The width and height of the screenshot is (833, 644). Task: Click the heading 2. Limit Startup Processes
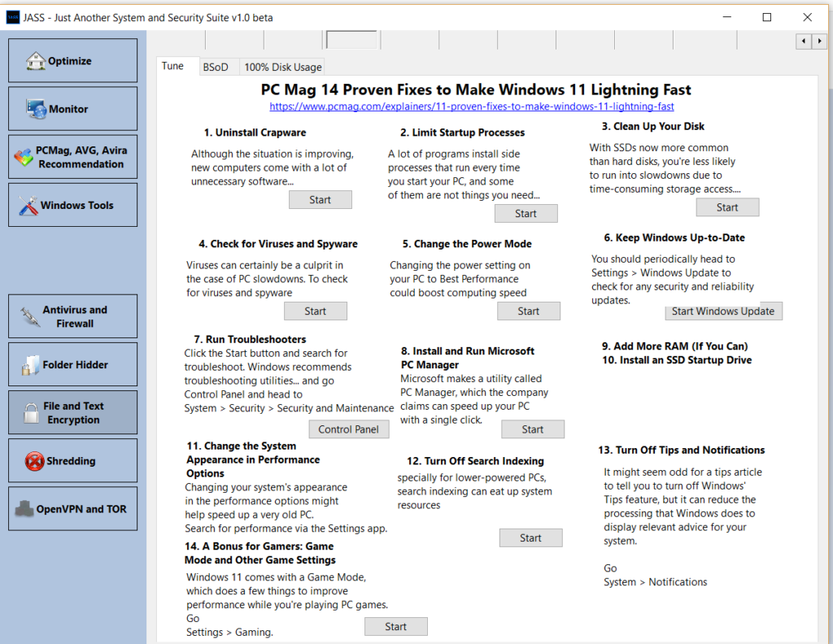(x=463, y=133)
